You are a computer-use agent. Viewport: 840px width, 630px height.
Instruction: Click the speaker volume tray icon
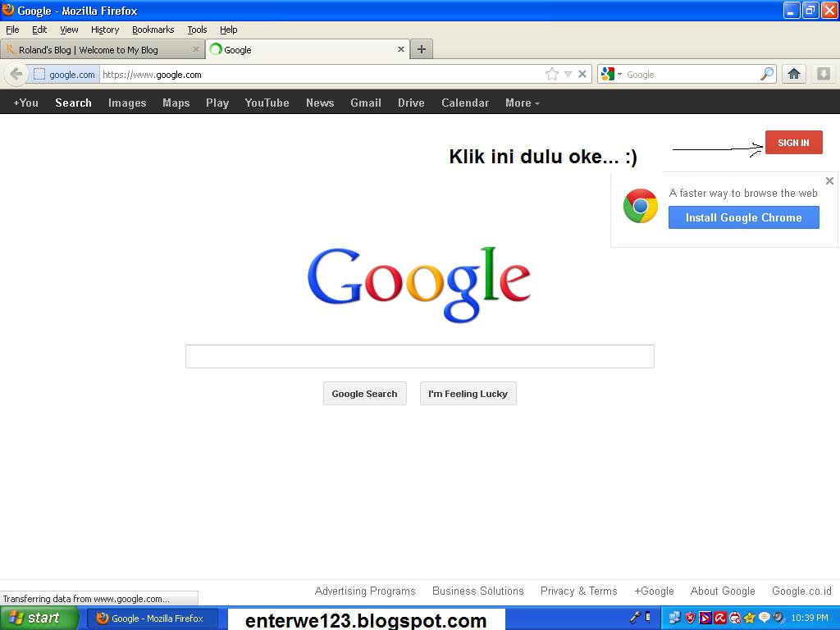pos(778,618)
